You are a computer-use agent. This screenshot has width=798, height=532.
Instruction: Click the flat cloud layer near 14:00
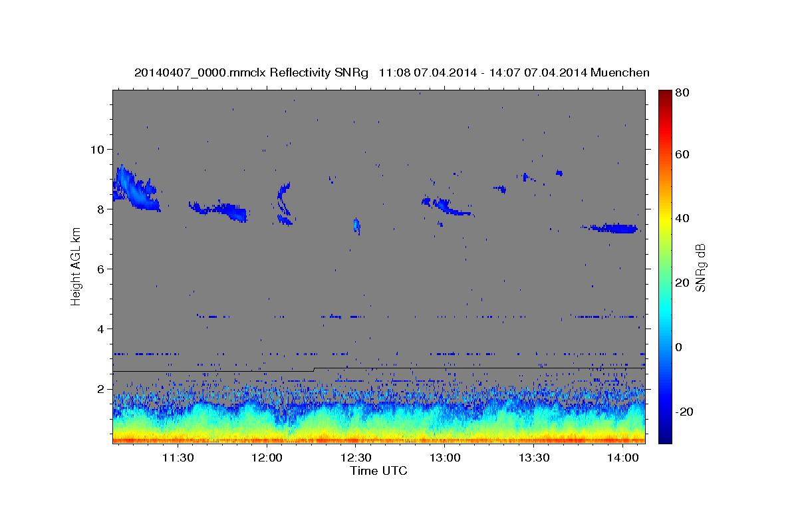612,228
